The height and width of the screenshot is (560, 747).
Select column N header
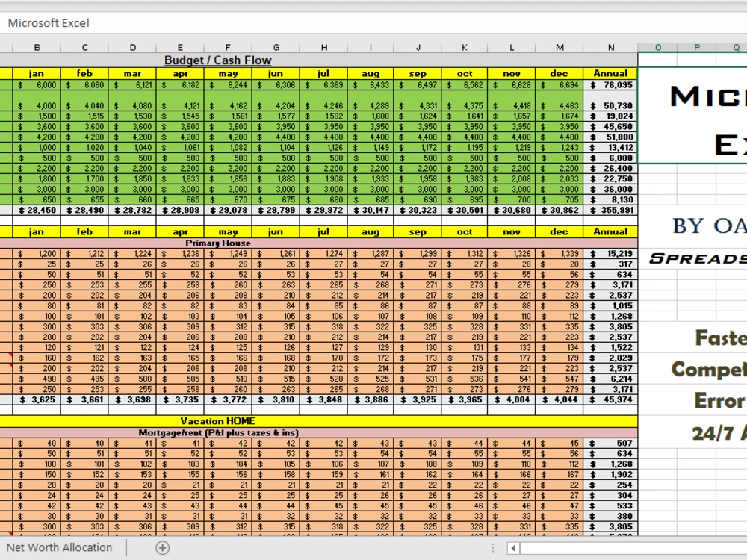611,47
